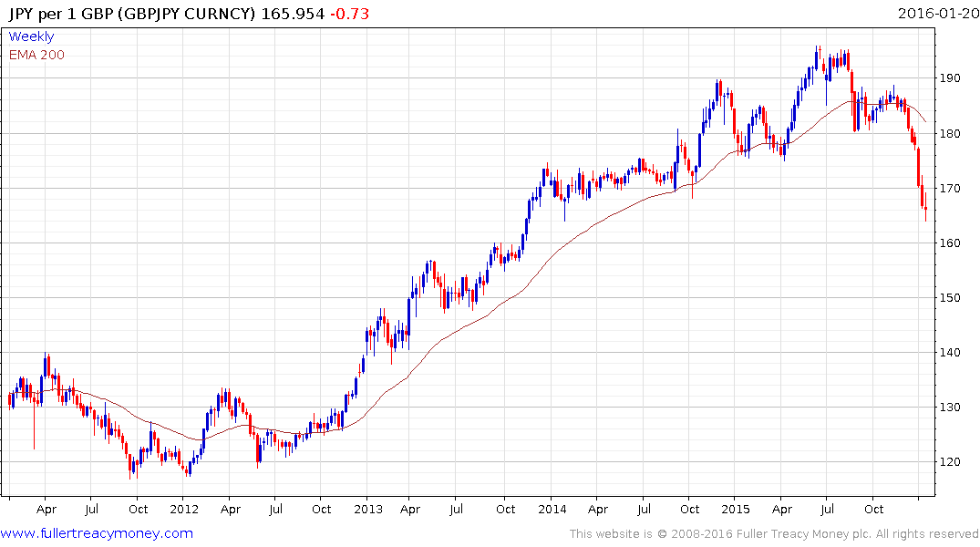This screenshot has height=547, width=980.
Task: Click the 2013 year label on time axis
Action: pyautogui.click(x=368, y=509)
